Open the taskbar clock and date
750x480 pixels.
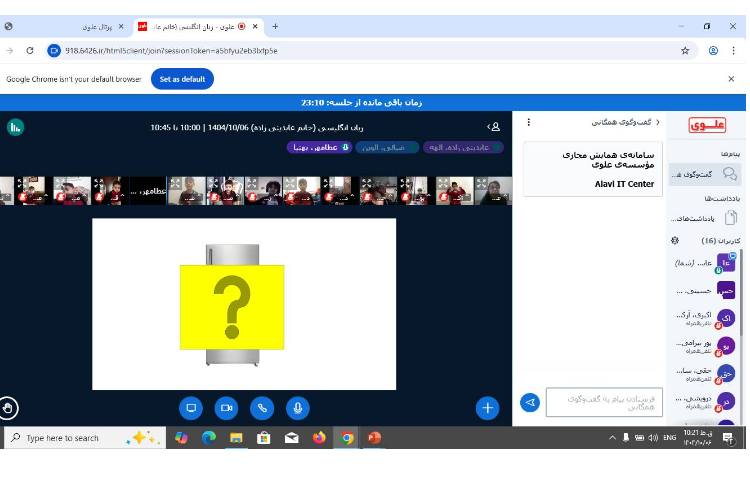pyautogui.click(x=698, y=437)
